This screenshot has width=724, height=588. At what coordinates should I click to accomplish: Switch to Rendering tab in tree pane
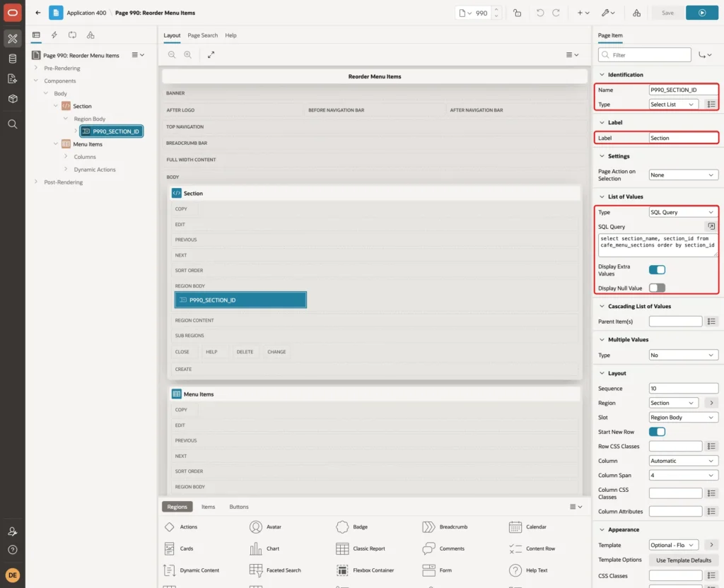(x=36, y=35)
